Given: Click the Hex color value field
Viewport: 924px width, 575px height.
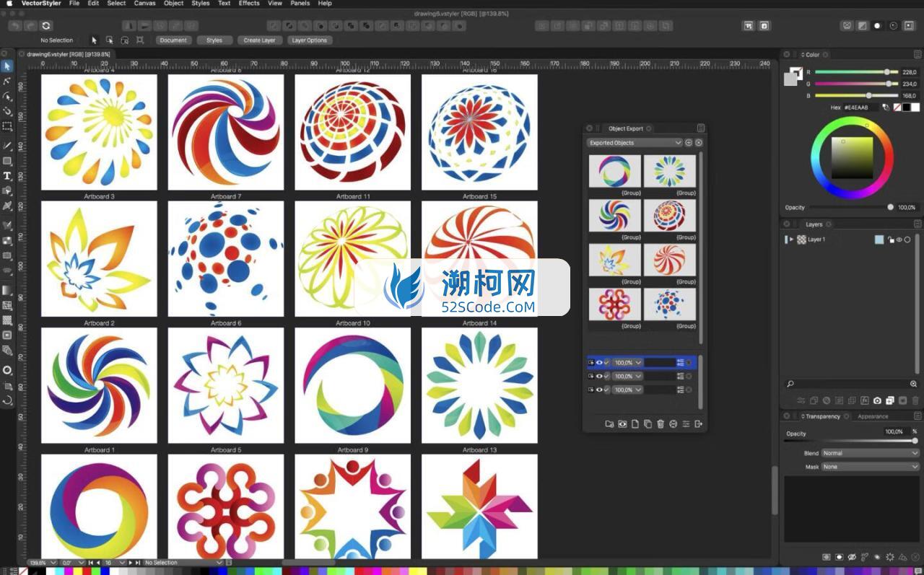Looking at the screenshot, I should coord(861,107).
